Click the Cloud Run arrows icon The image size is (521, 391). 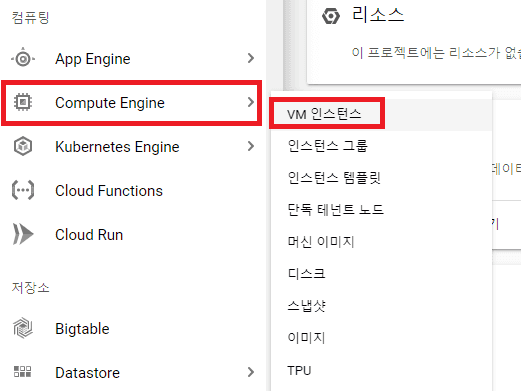pos(23,234)
